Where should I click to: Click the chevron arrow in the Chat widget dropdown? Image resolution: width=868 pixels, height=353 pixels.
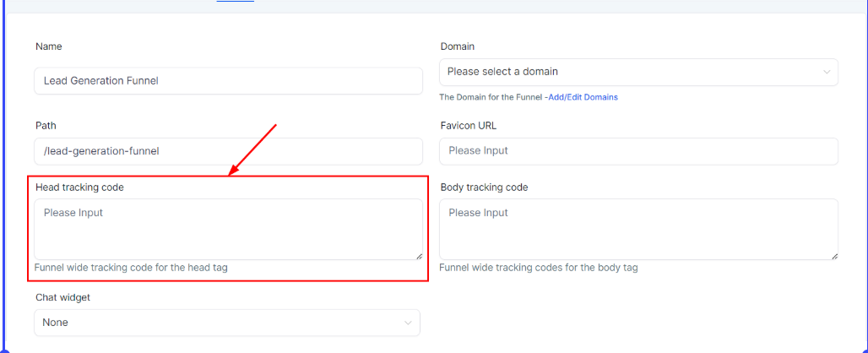(x=409, y=323)
